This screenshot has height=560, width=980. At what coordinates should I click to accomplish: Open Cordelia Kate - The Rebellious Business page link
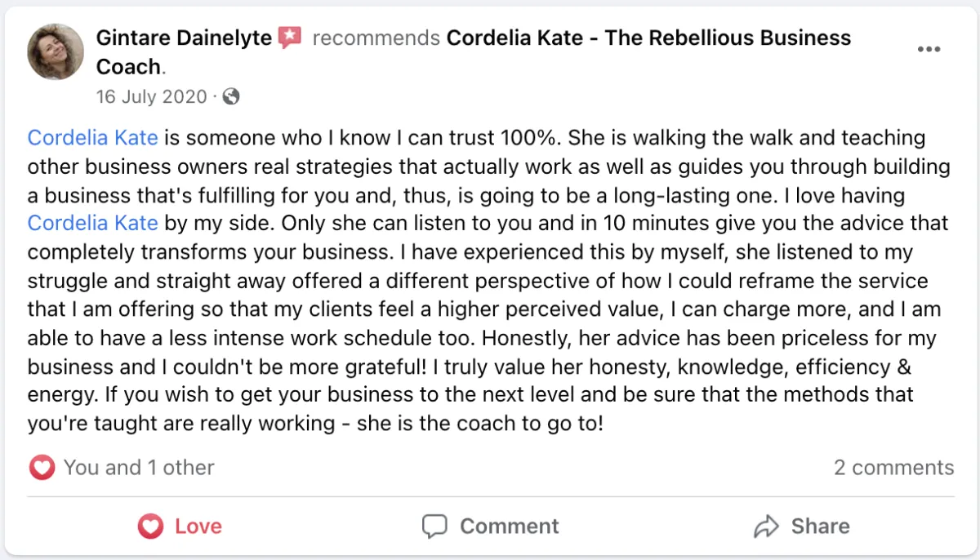648,38
